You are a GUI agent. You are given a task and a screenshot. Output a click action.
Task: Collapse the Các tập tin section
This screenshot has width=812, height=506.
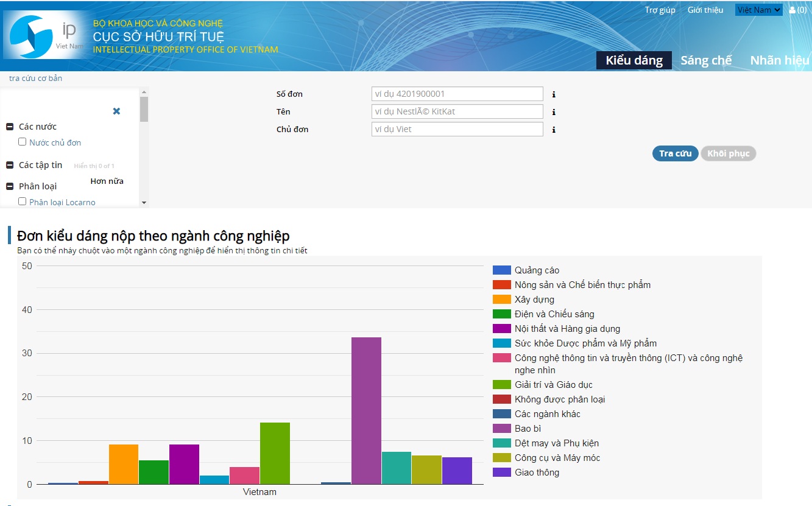click(x=10, y=165)
